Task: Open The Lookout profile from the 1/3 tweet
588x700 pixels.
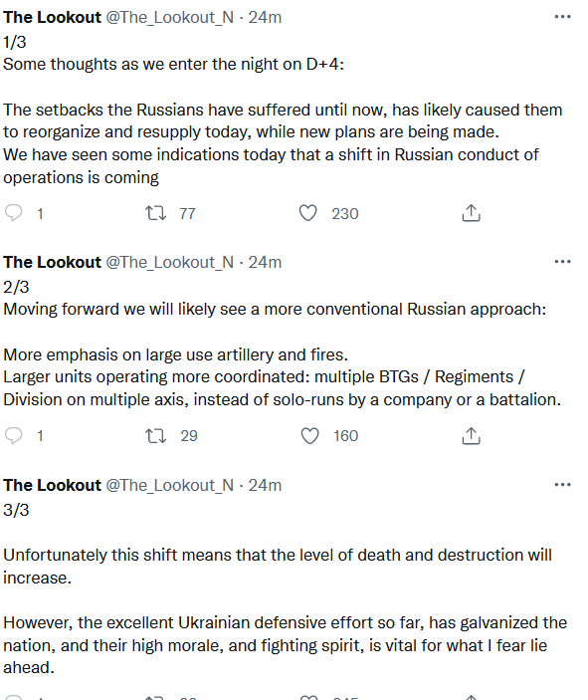Action: click(52, 17)
